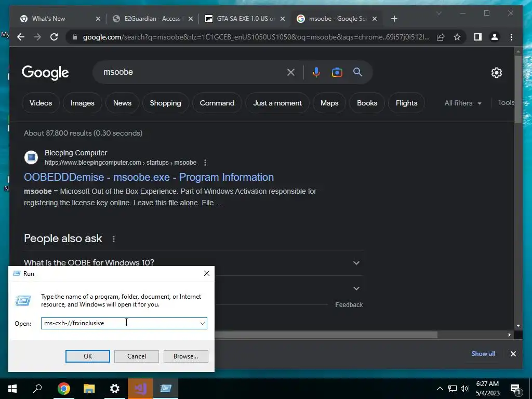Click OK in Run dialog
532x399 pixels.
pyautogui.click(x=87, y=356)
